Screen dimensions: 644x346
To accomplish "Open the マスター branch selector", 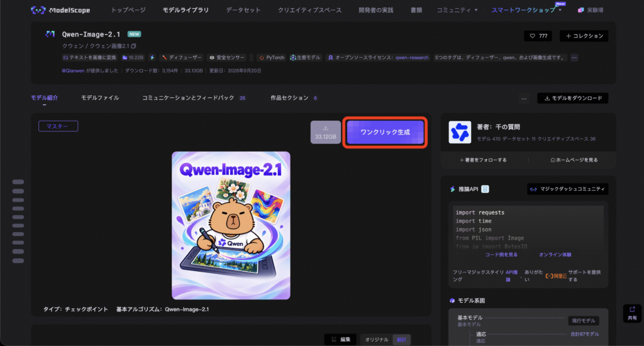I will pos(58,126).
